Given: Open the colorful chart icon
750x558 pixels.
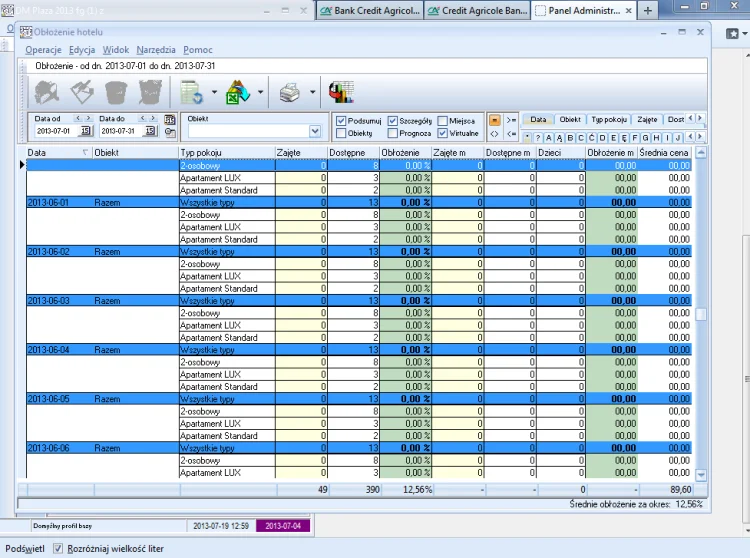Looking at the screenshot, I should click(341, 93).
